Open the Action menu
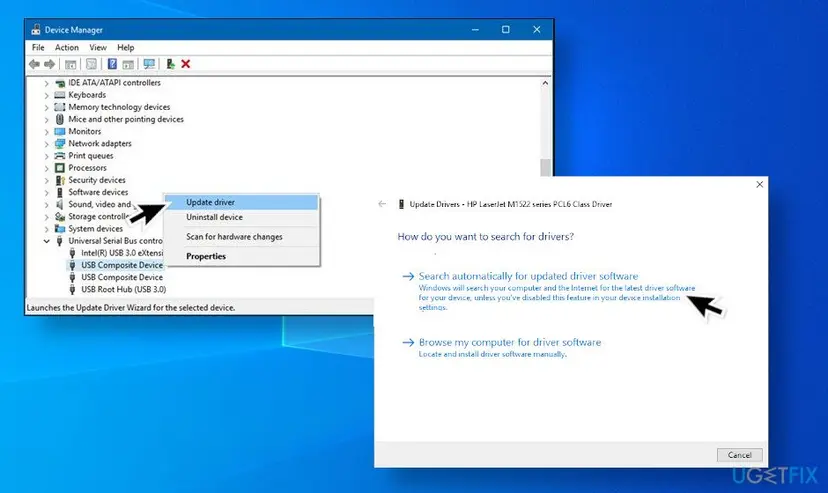This screenshot has width=828, height=493. tap(67, 48)
